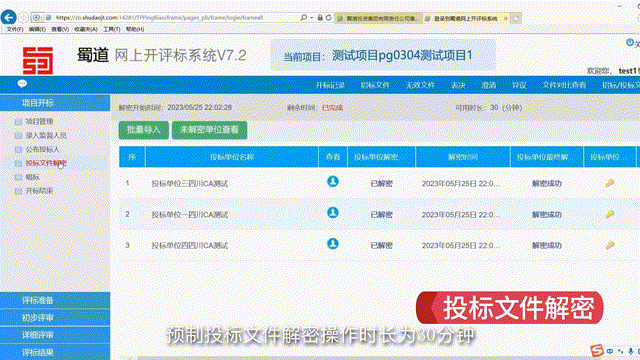640x360 pixels.
Task: Click the power icon at top right
Action: point(630,42)
